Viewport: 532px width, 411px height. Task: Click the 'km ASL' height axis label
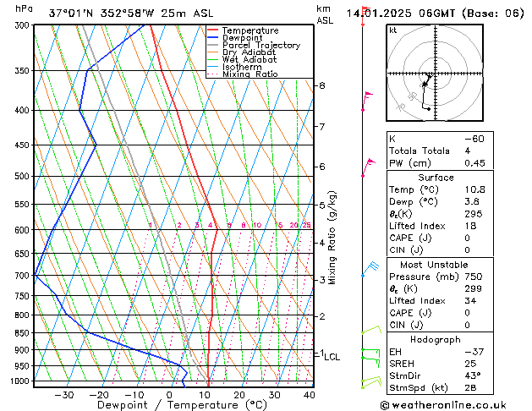pos(325,14)
